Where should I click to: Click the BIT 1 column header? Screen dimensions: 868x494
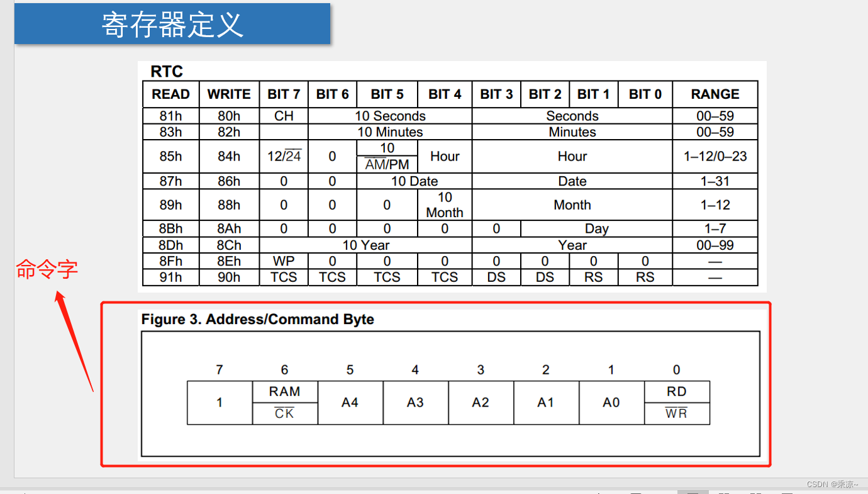coord(593,94)
